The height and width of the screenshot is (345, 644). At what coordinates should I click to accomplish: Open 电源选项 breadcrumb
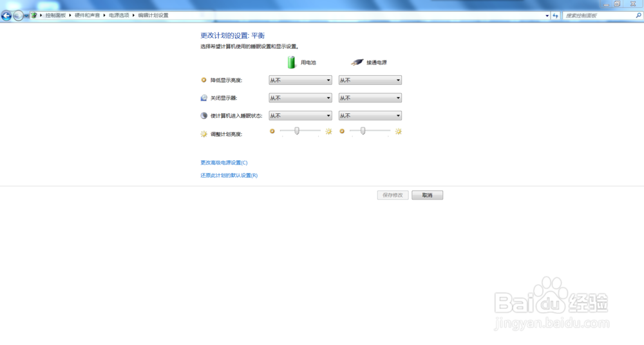pyautogui.click(x=118, y=15)
